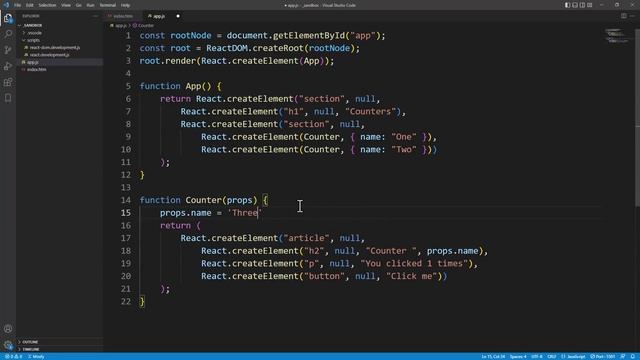This screenshot has width=640, height=360.
Task: Click the minimap code overview
Action: coord(617,36)
